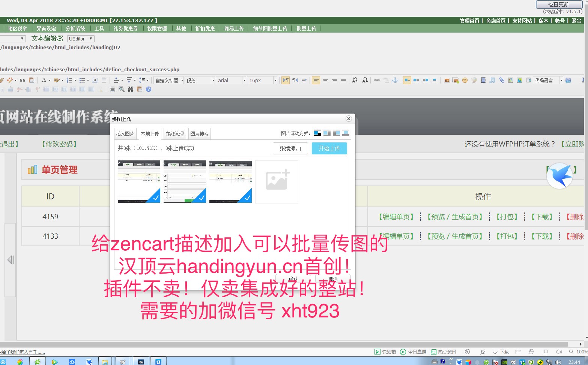The height and width of the screenshot is (365, 588).
Task: Open the 段落 paragraph format dropdown
Action: click(200, 80)
